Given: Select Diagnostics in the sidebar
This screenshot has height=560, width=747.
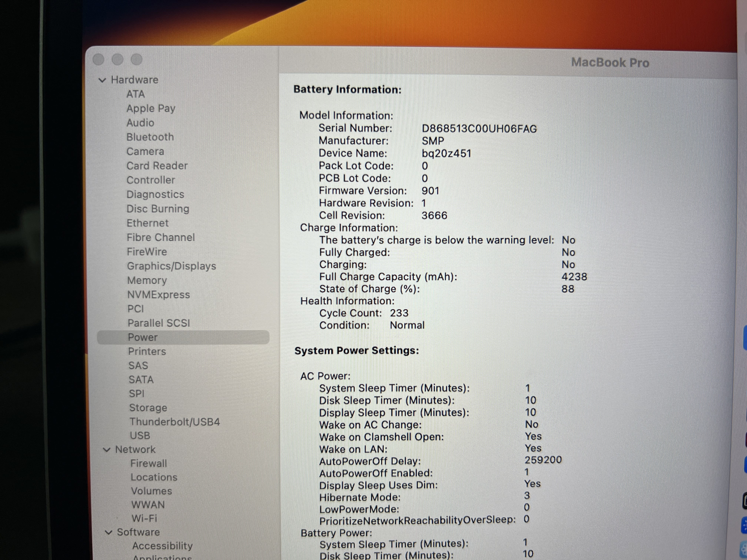Looking at the screenshot, I should click(x=155, y=194).
